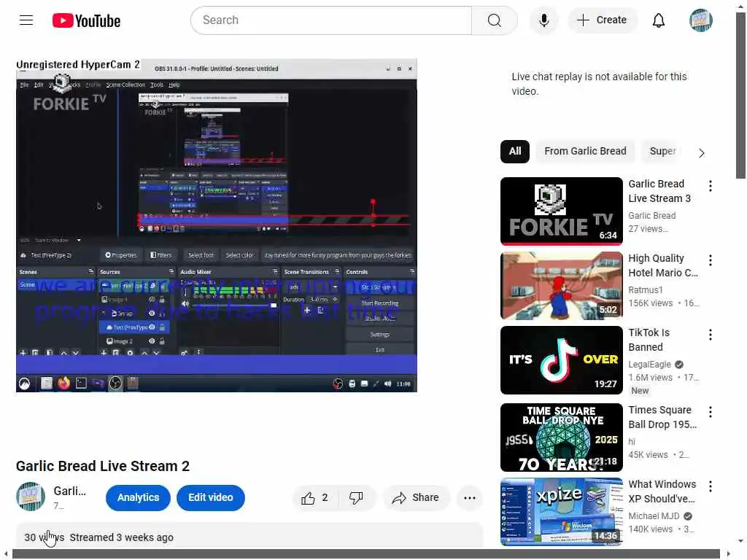Open options for What Windows XP video
Screen dimensions: 747x560
(x=711, y=486)
